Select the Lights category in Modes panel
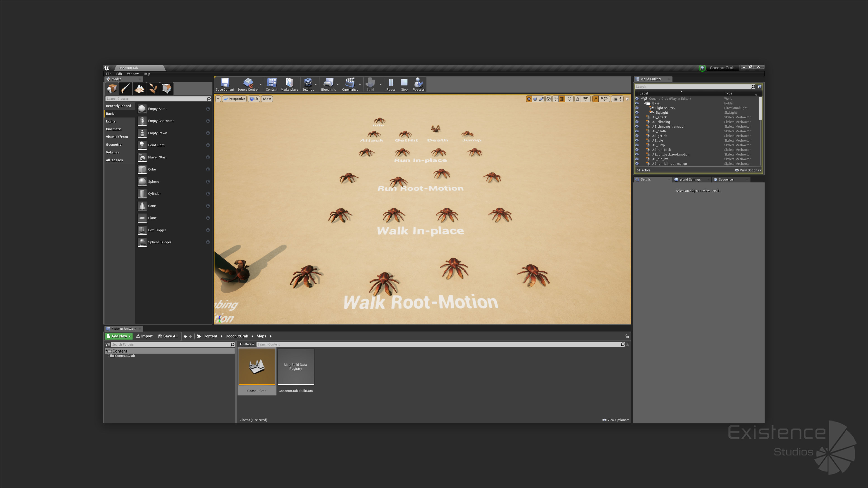The image size is (868, 488). [111, 121]
